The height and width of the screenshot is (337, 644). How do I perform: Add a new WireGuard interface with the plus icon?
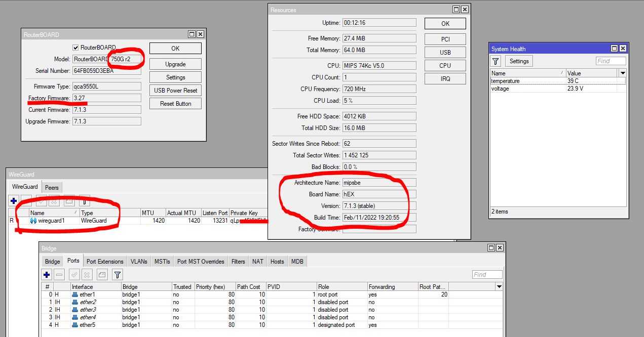point(14,200)
